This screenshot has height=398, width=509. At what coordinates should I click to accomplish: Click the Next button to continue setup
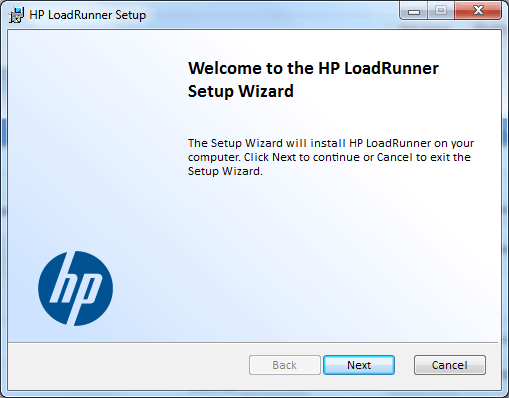click(x=359, y=365)
